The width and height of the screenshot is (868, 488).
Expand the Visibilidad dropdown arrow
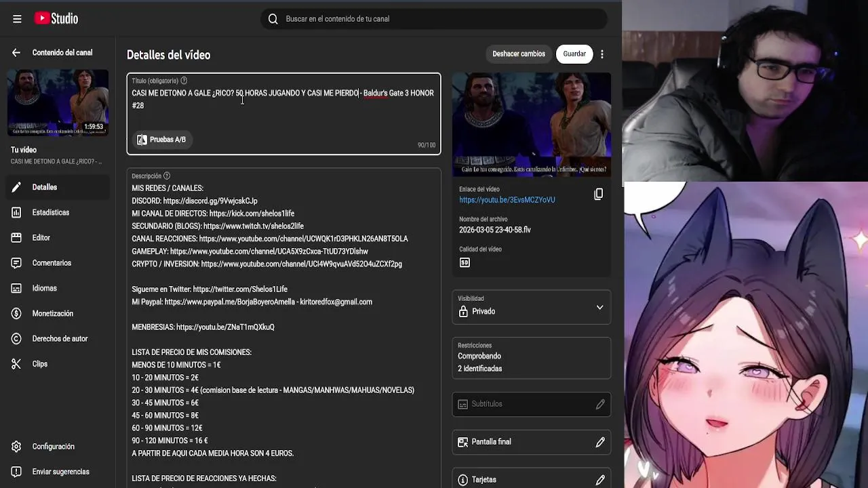point(599,308)
